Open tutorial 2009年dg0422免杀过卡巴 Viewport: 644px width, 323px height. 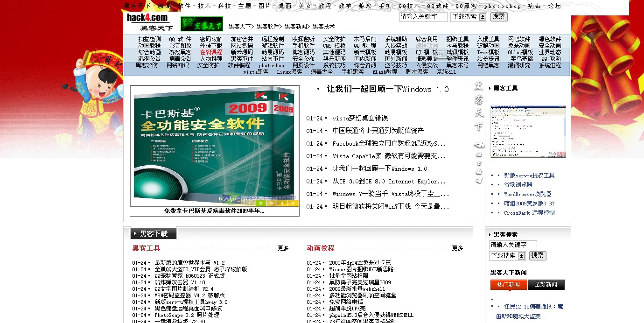tap(360, 263)
